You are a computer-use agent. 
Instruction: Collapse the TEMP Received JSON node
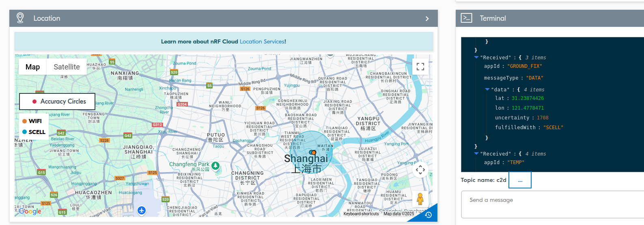476,154
